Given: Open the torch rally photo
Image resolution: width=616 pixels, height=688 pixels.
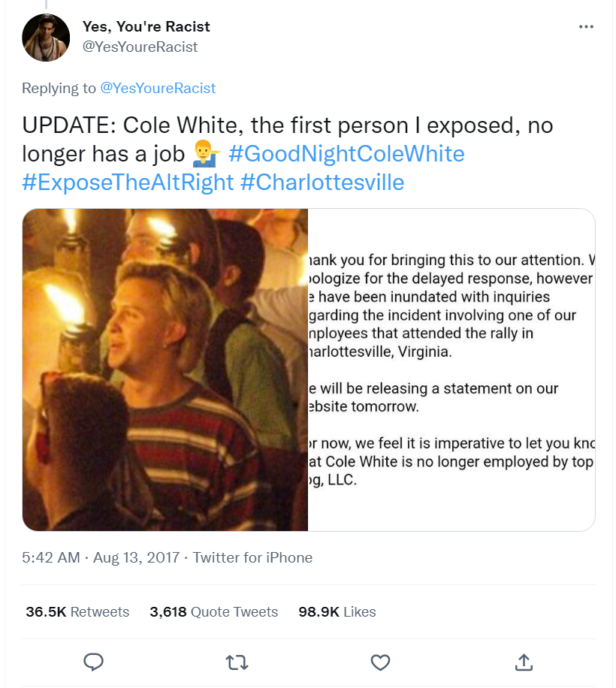Looking at the screenshot, I should (165, 370).
